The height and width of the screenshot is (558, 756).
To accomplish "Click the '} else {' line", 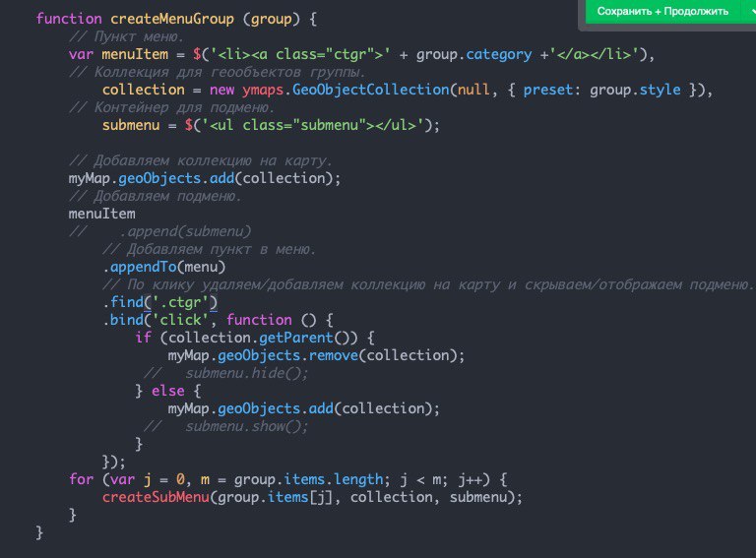I will point(167,391).
